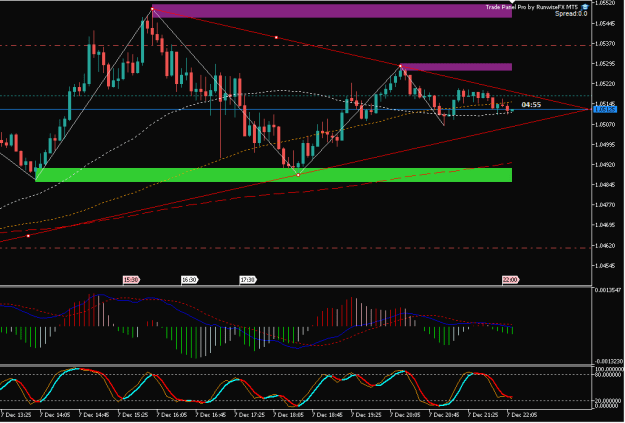Screen dimensions: 625x423
Task: Click the Trade Panel Pro by RunwiseFX label
Action: (532, 7)
